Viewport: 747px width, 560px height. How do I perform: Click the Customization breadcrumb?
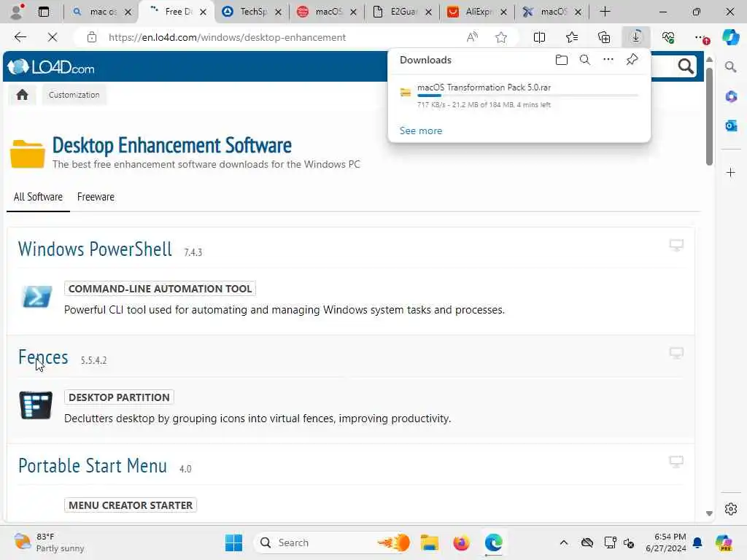74,95
